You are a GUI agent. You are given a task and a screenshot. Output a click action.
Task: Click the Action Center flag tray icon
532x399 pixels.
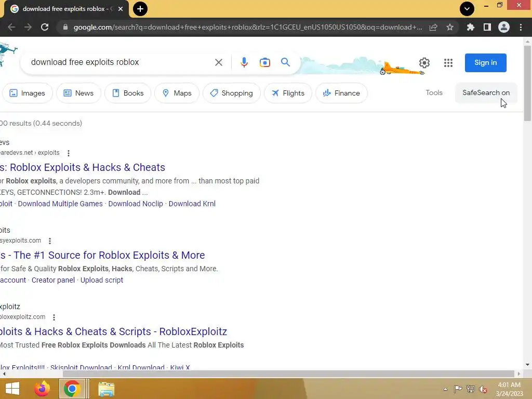coord(458,389)
